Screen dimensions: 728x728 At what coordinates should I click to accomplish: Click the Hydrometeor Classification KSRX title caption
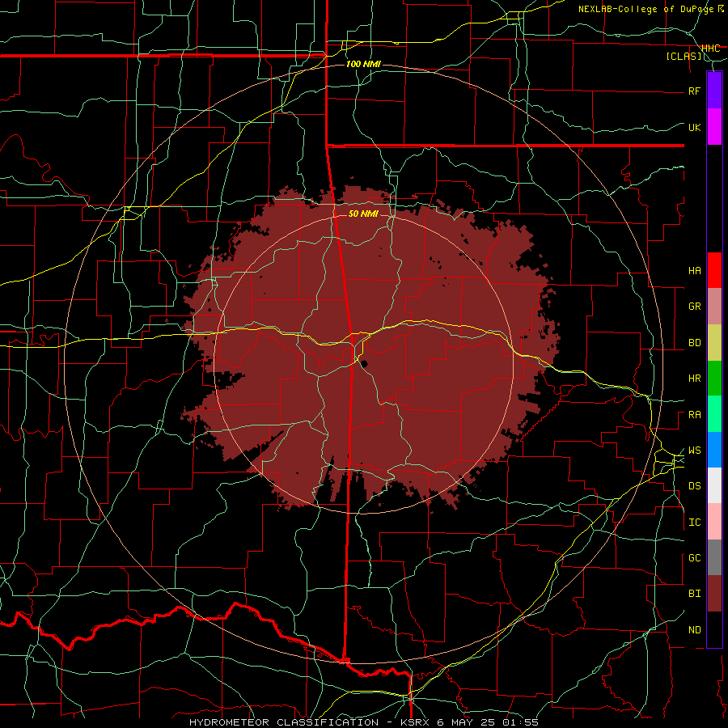(363, 722)
